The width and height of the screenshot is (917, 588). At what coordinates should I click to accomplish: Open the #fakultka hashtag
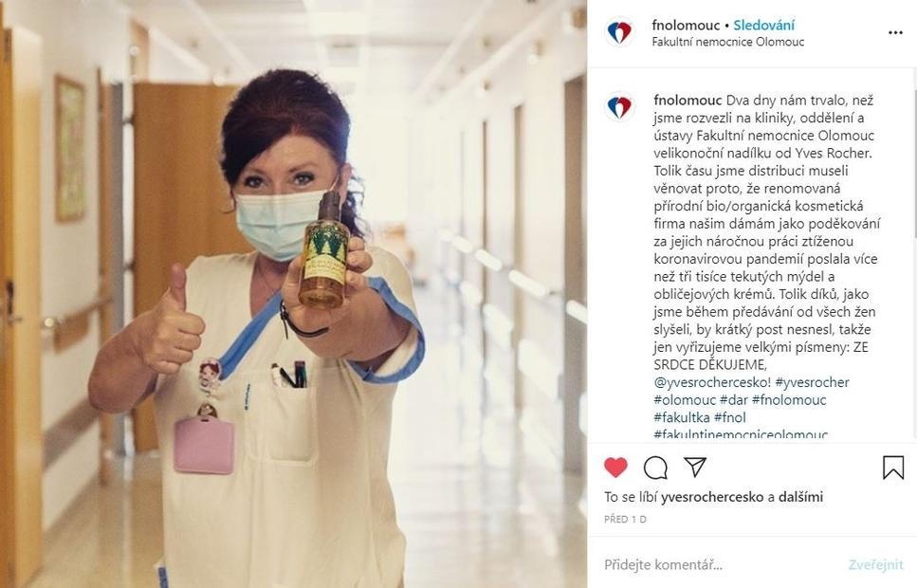pyautogui.click(x=682, y=417)
